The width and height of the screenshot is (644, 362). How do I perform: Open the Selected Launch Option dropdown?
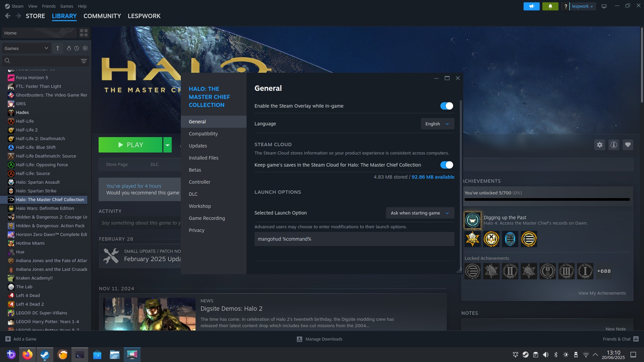click(420, 213)
